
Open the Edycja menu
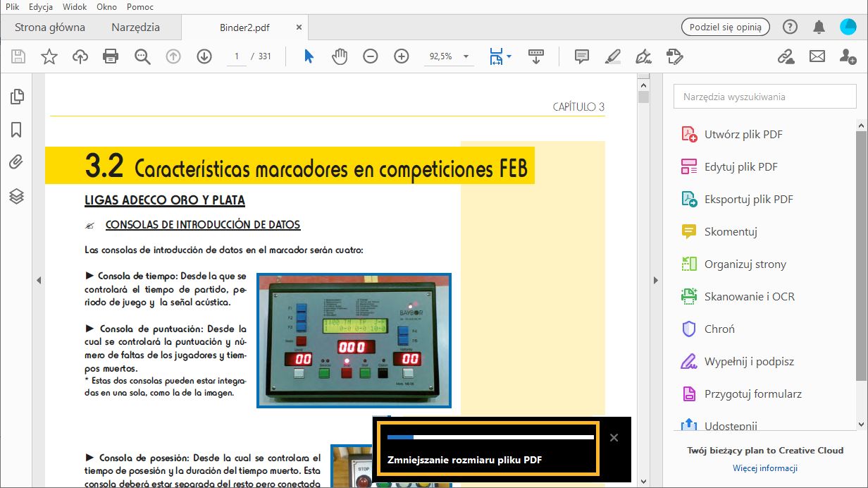pyautogui.click(x=41, y=6)
